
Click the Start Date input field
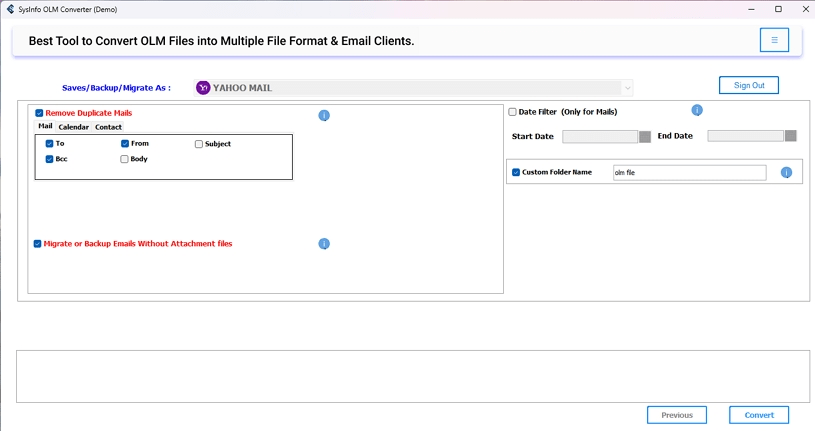point(600,137)
